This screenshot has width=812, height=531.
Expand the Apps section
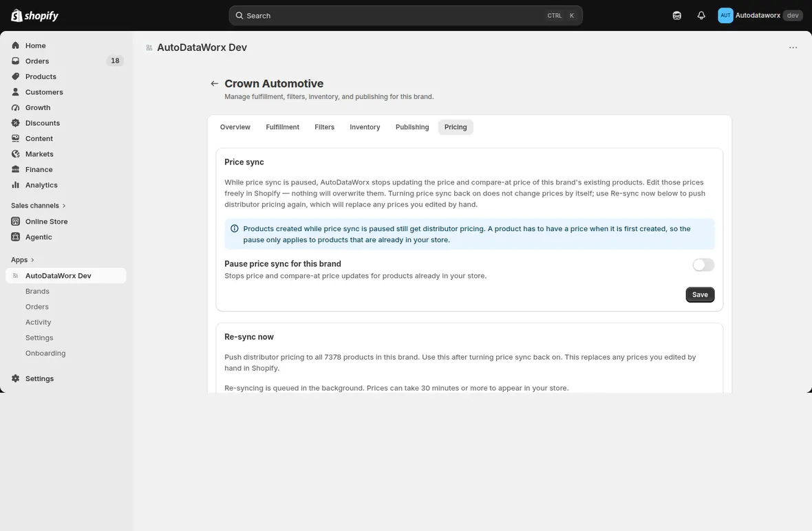click(x=23, y=260)
